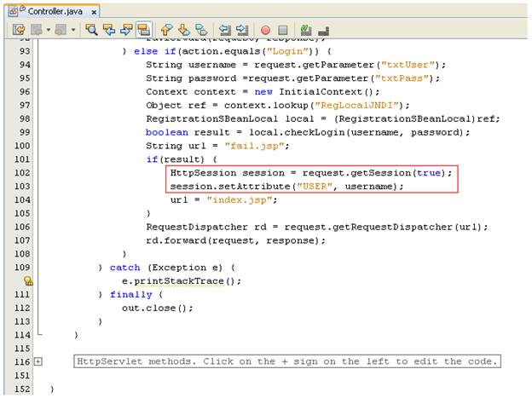Click the Controller.java tab file icon

14,12
